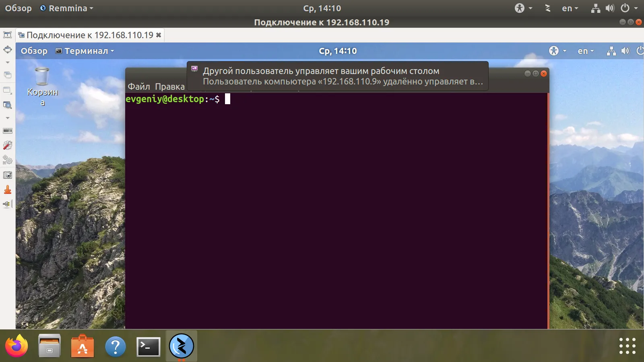Open local 'en' keyboard layout menu

[570, 8]
